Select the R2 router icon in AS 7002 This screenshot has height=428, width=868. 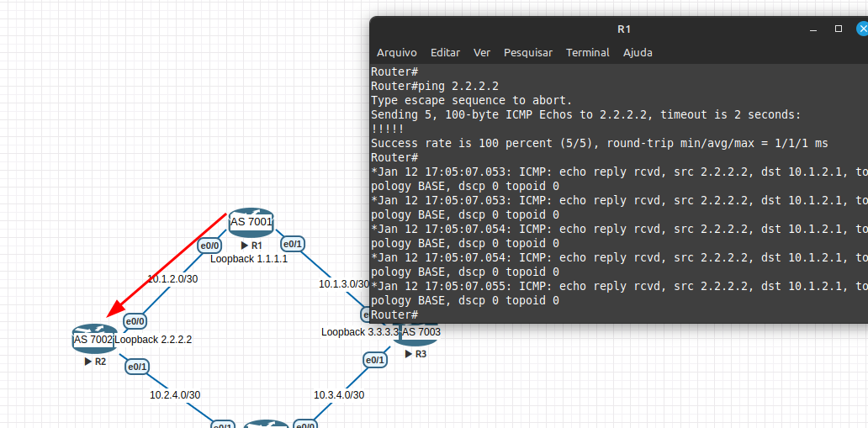click(93, 338)
